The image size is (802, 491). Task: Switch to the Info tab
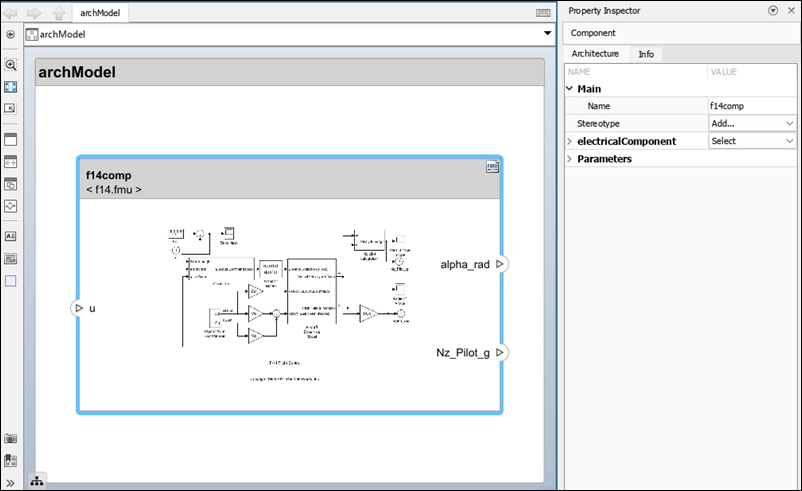coord(646,54)
